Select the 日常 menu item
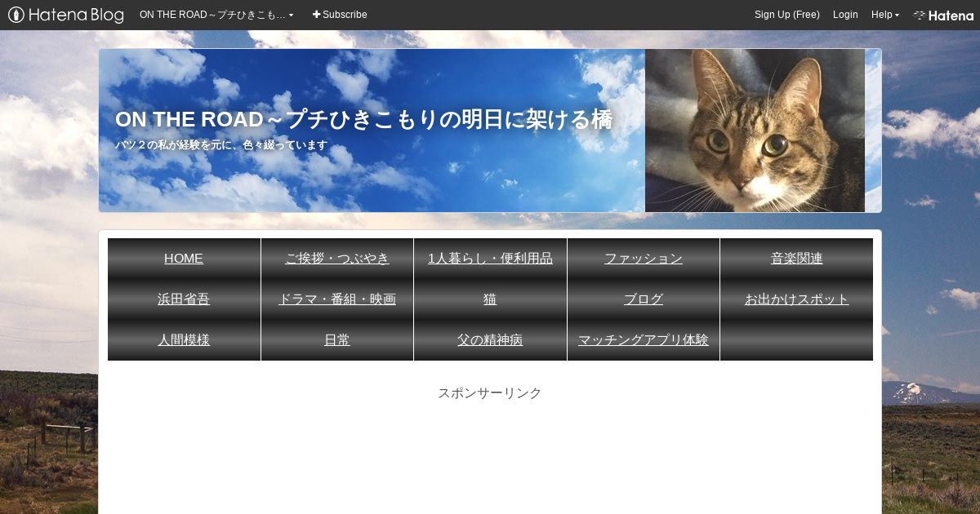 [x=337, y=340]
